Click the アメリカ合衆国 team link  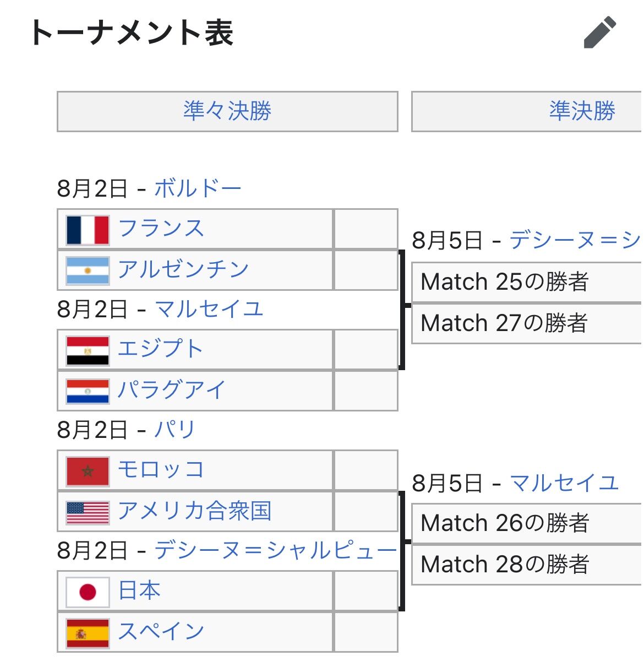click(194, 511)
